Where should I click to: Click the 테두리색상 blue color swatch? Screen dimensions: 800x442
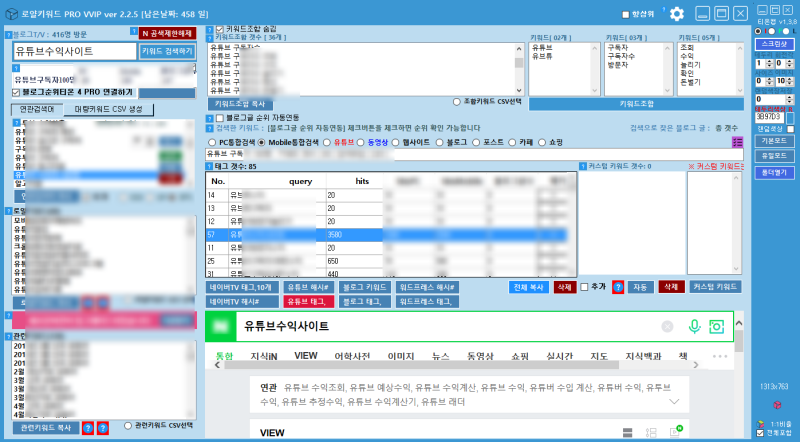pos(790,118)
